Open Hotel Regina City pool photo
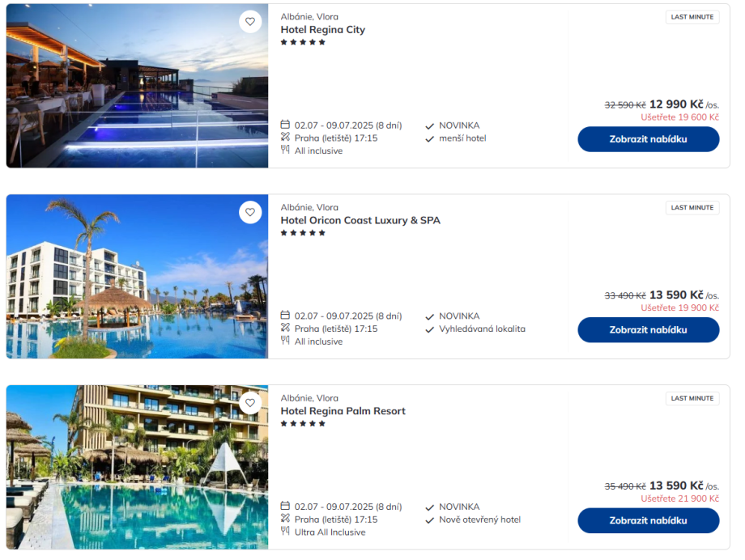This screenshot has height=560, width=745. pos(137,87)
